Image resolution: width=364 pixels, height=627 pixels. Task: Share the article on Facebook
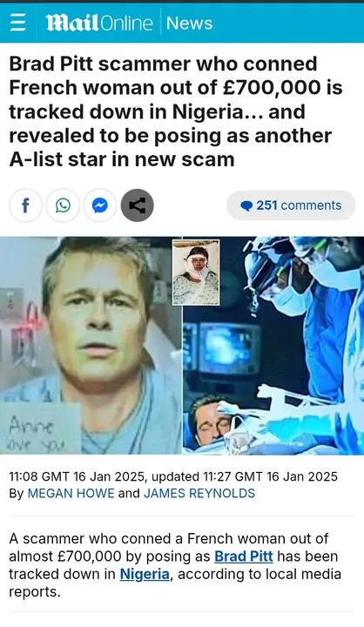pyautogui.click(x=25, y=206)
